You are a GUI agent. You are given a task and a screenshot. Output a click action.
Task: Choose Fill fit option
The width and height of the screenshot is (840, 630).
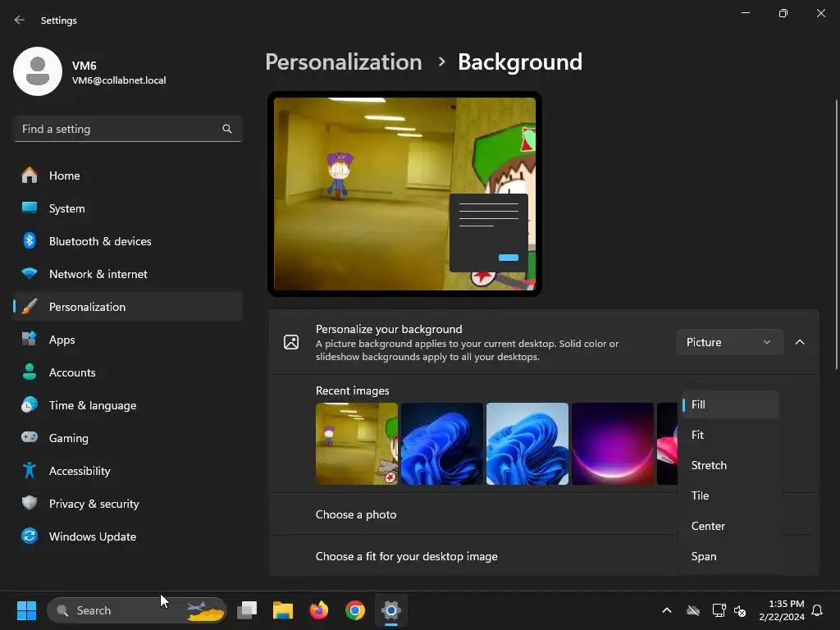729,405
